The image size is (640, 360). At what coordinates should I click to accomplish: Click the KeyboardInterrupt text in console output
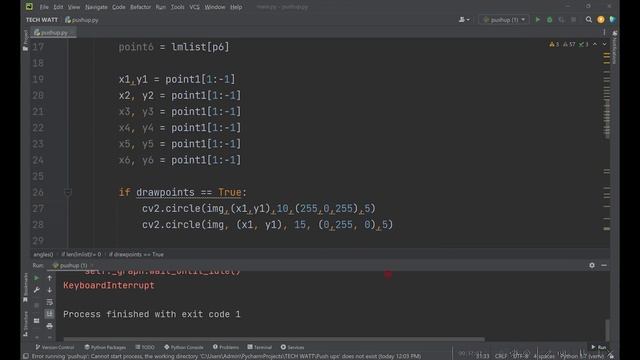(x=109, y=285)
